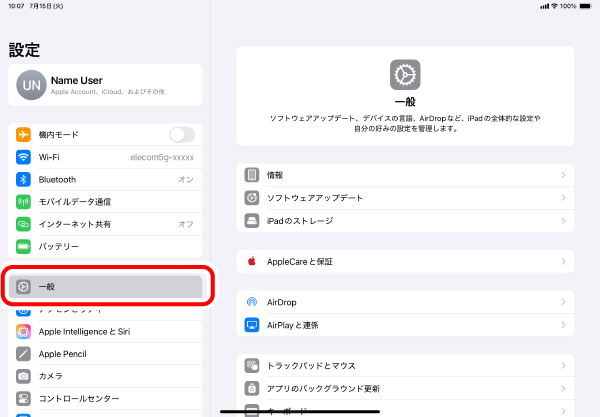
Task: Tap the モバイルデータ通信 antenna icon
Action: pos(24,202)
